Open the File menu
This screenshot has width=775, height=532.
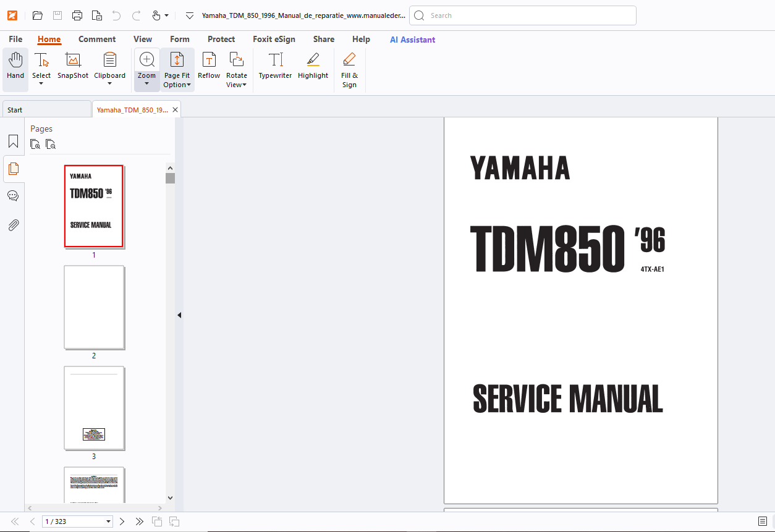(x=15, y=39)
